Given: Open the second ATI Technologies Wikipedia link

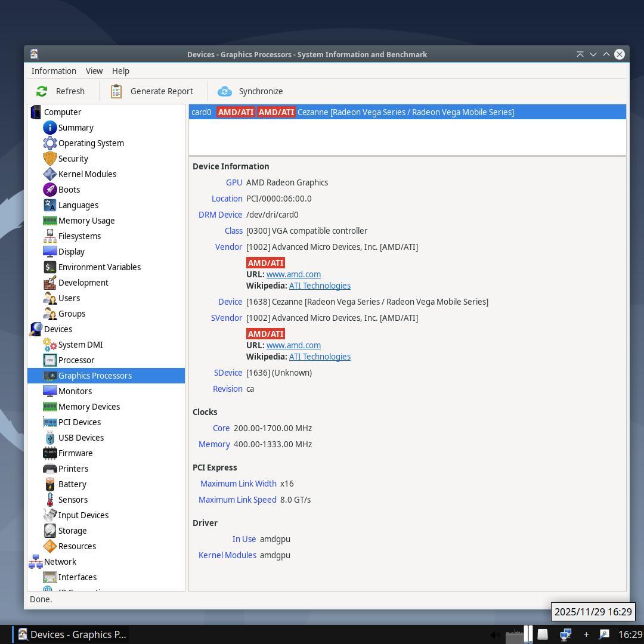Looking at the screenshot, I should [x=320, y=357].
